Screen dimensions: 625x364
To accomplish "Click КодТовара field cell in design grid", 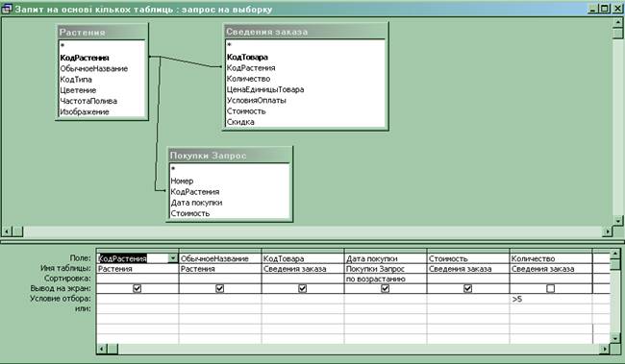I will click(303, 258).
